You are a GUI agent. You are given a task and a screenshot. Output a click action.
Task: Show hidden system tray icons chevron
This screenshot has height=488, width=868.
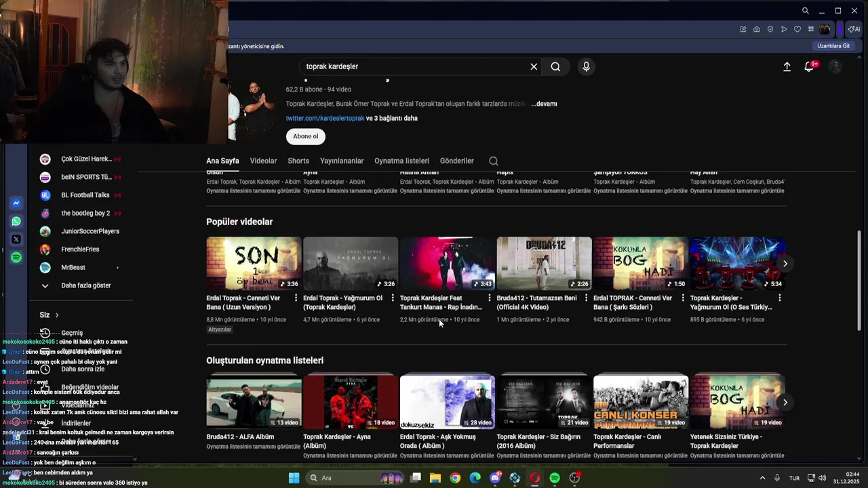762,478
